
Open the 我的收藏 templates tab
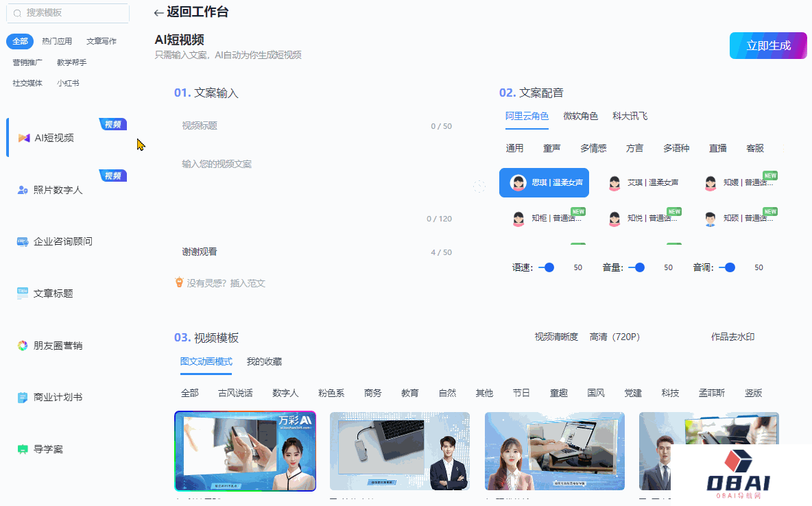coord(264,361)
